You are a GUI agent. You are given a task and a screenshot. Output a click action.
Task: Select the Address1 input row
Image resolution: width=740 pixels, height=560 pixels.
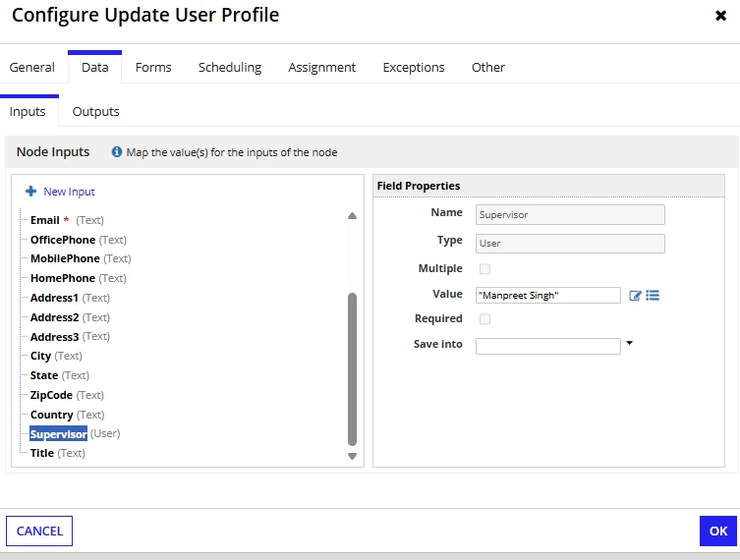(x=71, y=298)
